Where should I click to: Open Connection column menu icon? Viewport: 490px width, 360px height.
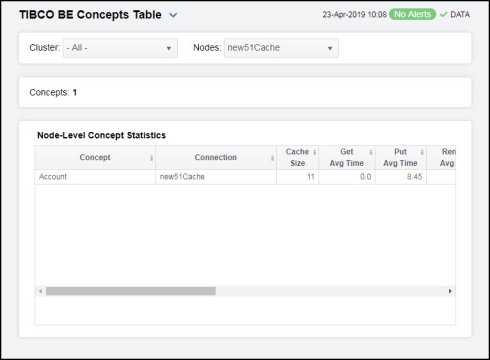[272, 158]
